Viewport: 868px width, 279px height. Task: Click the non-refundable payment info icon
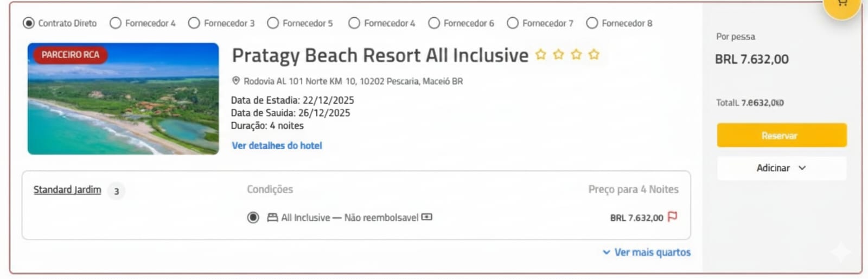(427, 217)
